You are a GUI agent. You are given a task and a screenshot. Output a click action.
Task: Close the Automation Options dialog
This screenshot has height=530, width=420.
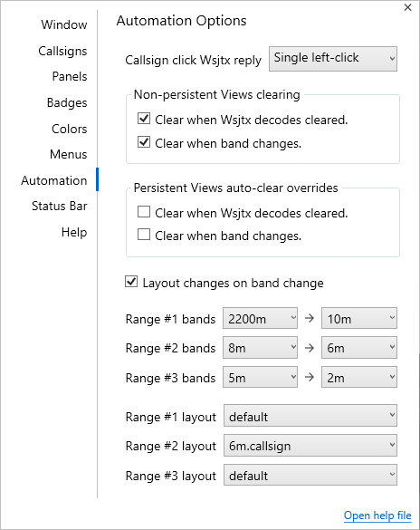407,7
